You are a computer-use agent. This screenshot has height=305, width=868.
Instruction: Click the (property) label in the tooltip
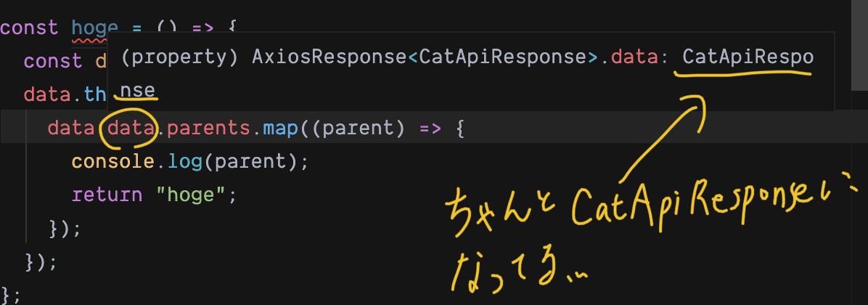click(x=180, y=57)
